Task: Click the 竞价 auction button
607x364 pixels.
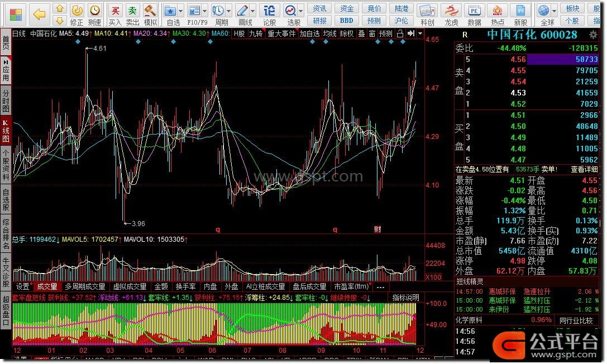Action: click(374, 8)
